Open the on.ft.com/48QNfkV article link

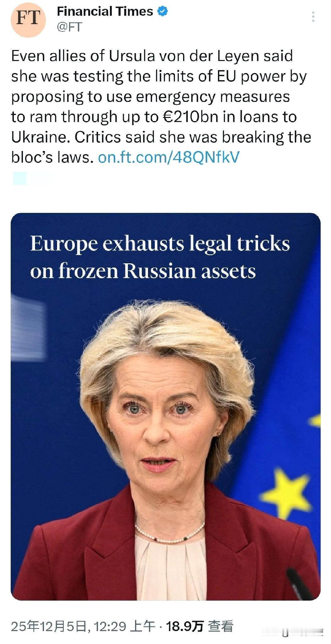point(169,157)
